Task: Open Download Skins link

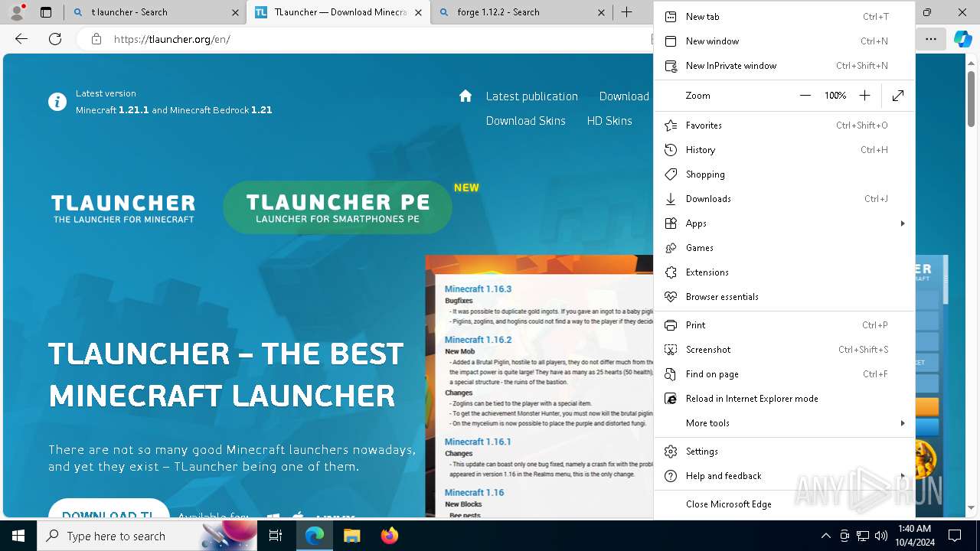Action: pos(526,121)
